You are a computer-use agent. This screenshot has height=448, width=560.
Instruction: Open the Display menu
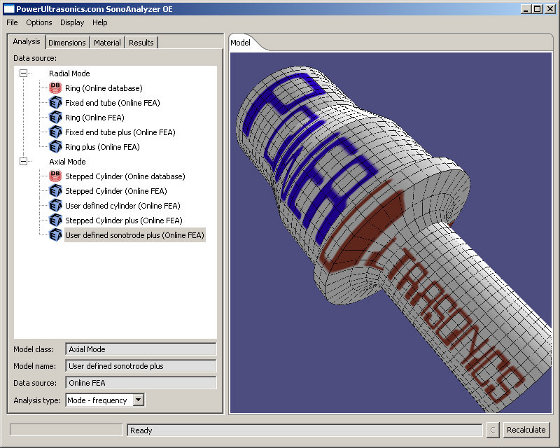point(72,22)
